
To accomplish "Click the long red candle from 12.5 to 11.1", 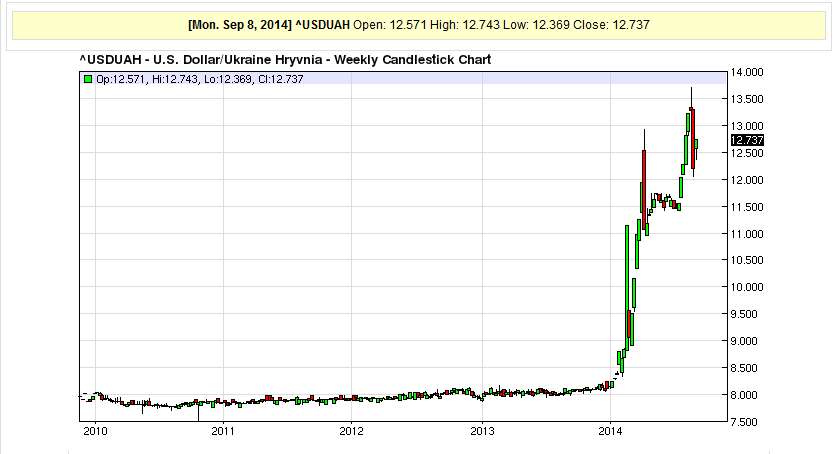I will [644, 189].
